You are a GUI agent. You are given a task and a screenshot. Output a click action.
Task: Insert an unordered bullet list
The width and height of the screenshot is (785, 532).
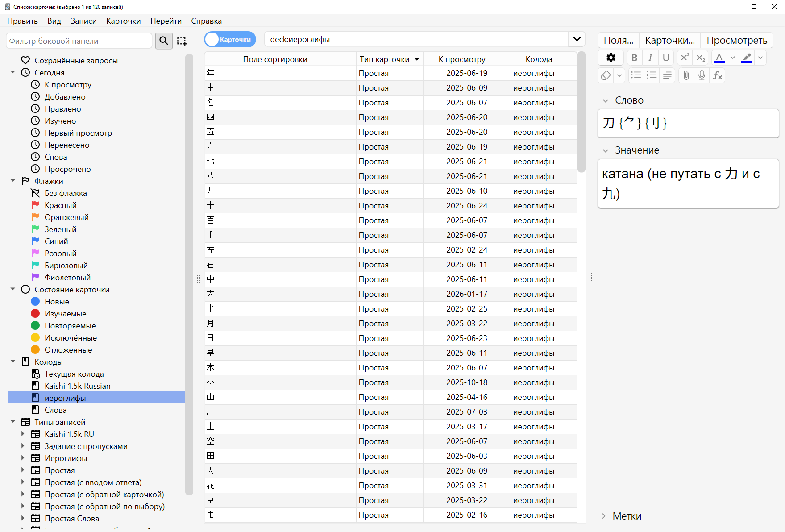point(636,75)
